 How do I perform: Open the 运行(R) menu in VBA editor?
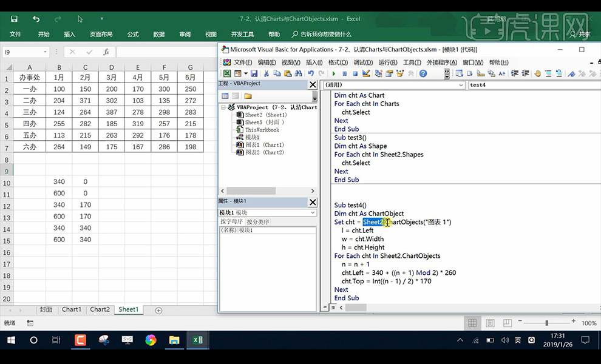click(388, 62)
